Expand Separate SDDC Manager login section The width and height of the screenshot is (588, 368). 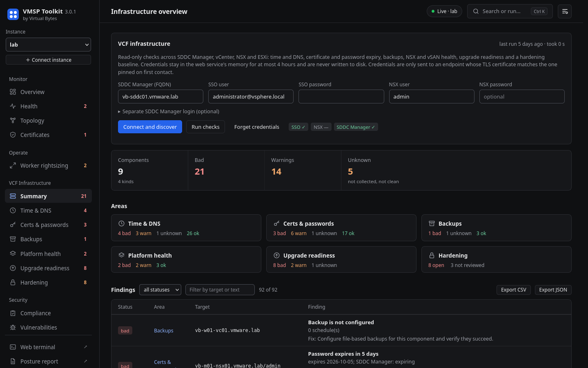click(169, 112)
